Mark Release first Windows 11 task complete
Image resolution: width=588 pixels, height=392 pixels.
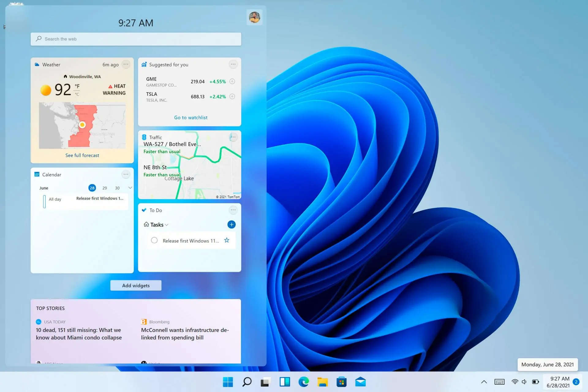pyautogui.click(x=154, y=240)
